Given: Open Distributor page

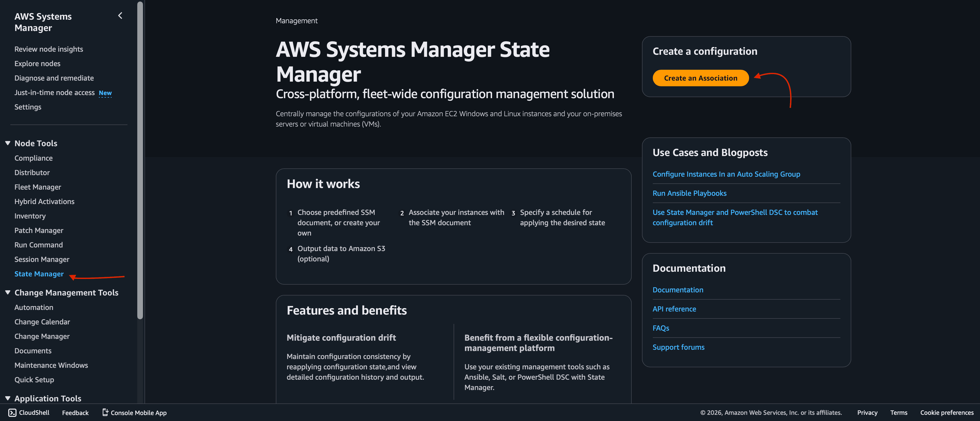Looking at the screenshot, I should point(32,173).
